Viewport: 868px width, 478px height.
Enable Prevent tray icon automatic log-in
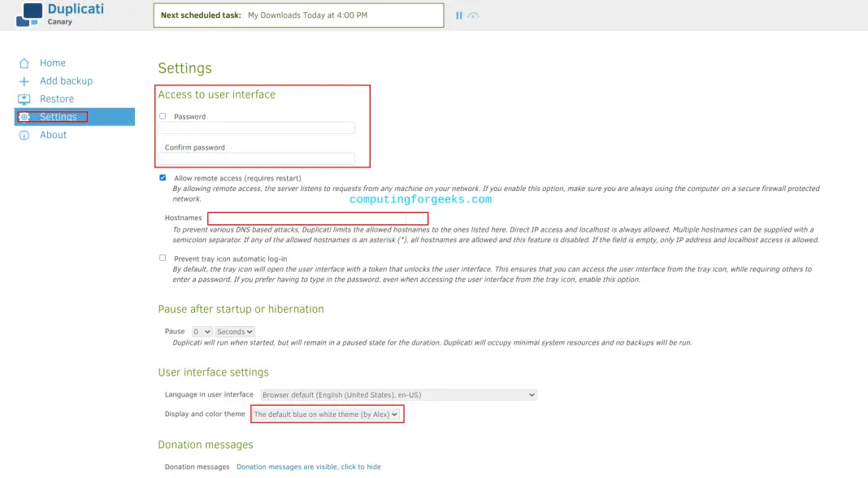tap(163, 258)
